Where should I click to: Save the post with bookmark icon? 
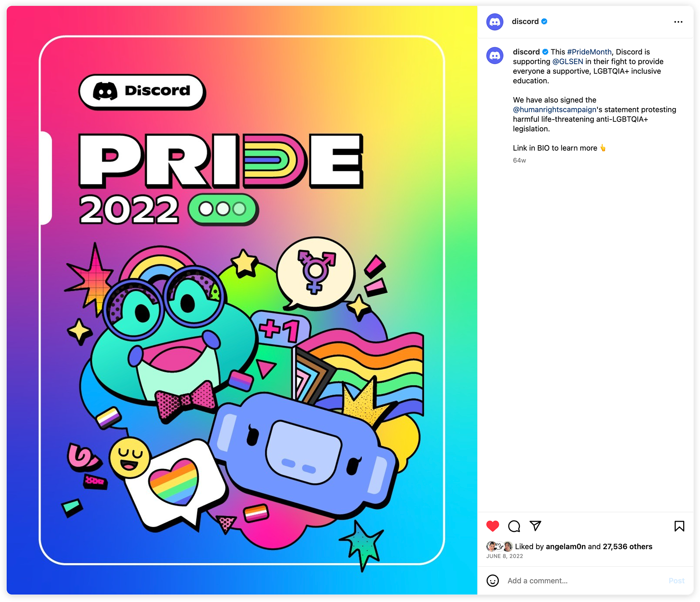tap(679, 526)
